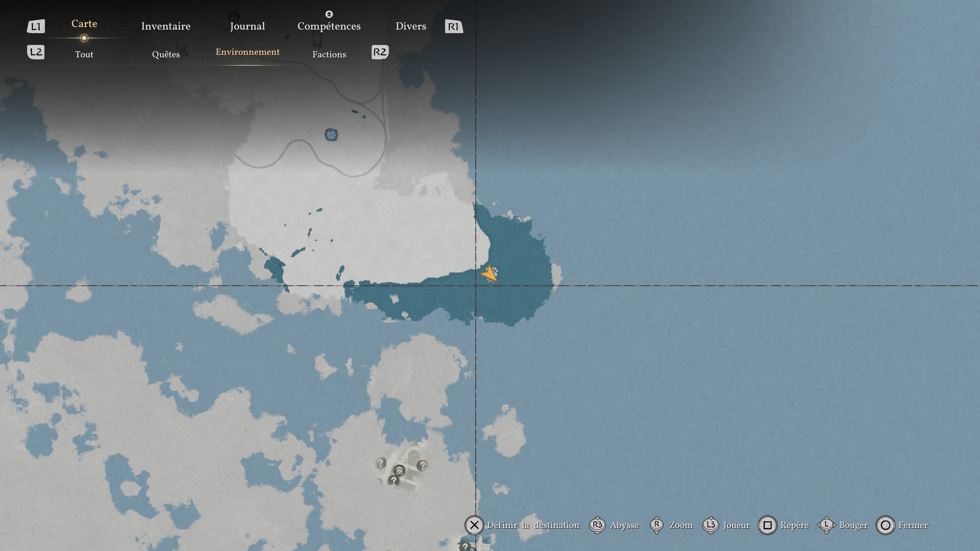Click the R stick glyph beside Zoom
The image size is (980, 551).
click(x=657, y=525)
